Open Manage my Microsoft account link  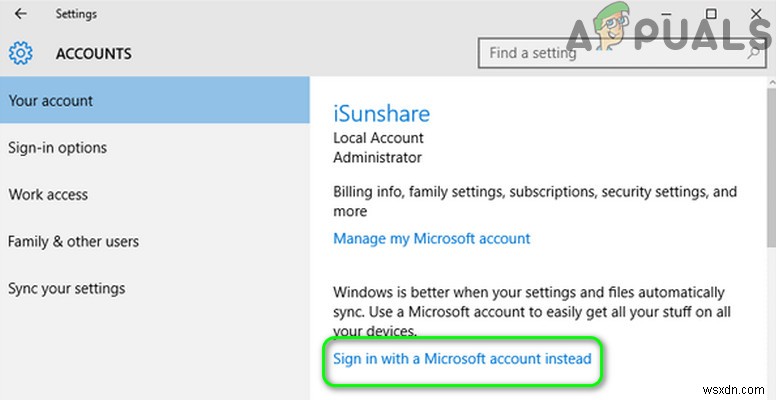432,239
